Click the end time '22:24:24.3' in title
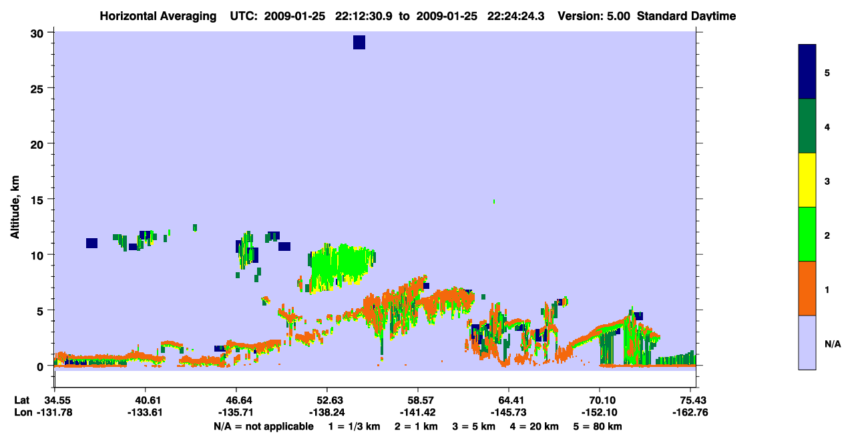The image size is (868, 445). 516,16
